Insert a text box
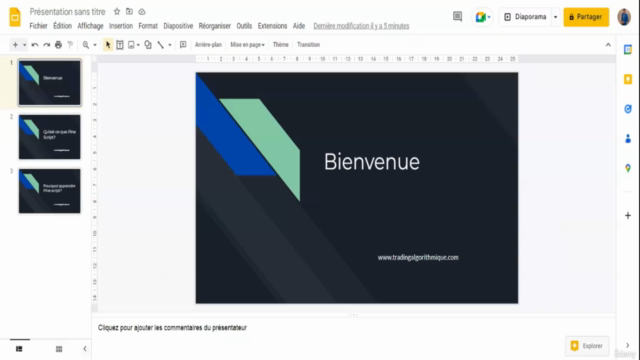Image resolution: width=640 pixels, height=360 pixels. (x=120, y=45)
